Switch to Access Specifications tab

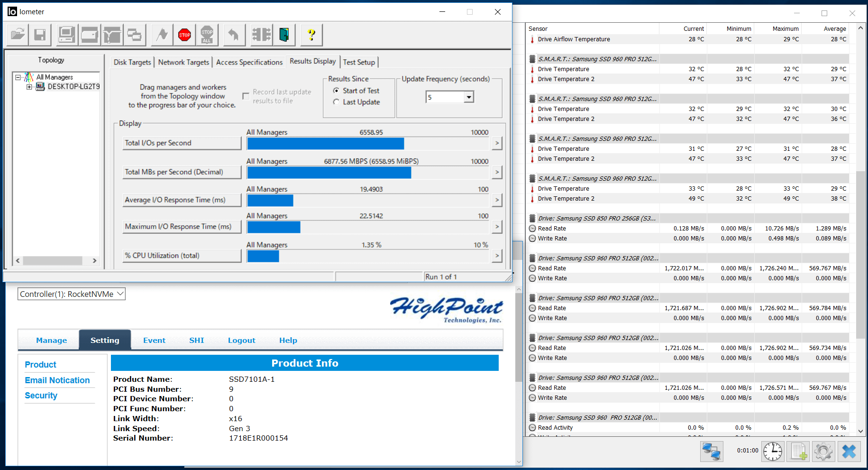[x=249, y=62]
